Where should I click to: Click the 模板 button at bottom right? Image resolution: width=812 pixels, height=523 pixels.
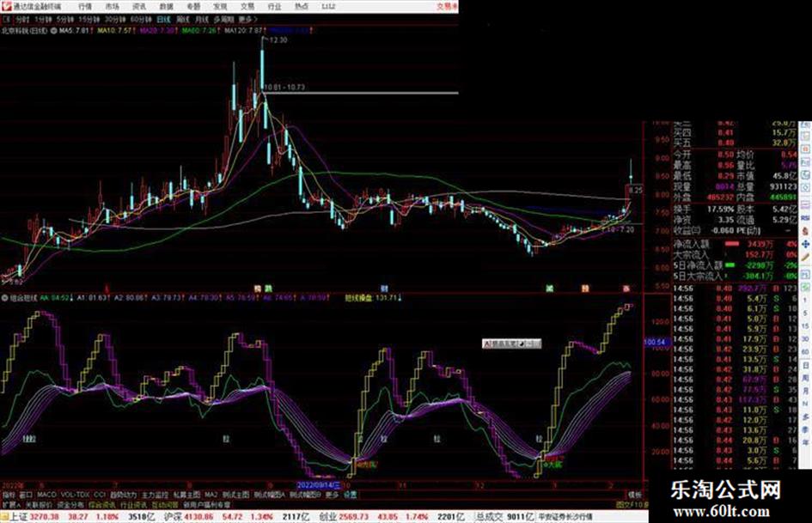(x=635, y=495)
